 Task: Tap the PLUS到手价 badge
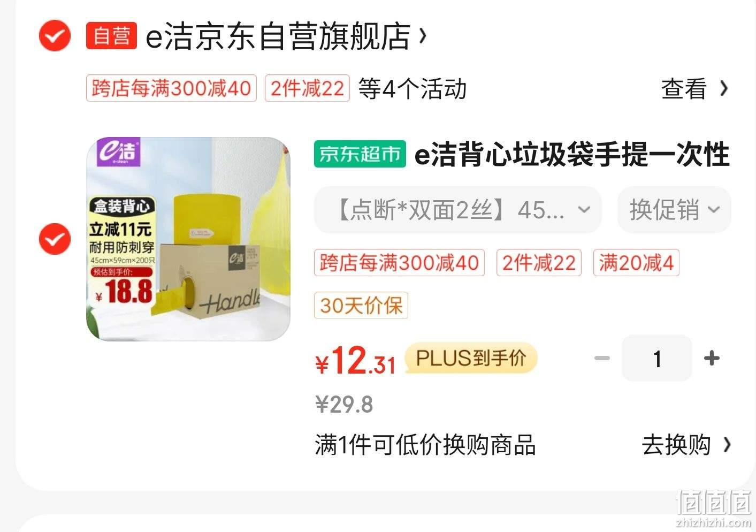(471, 358)
